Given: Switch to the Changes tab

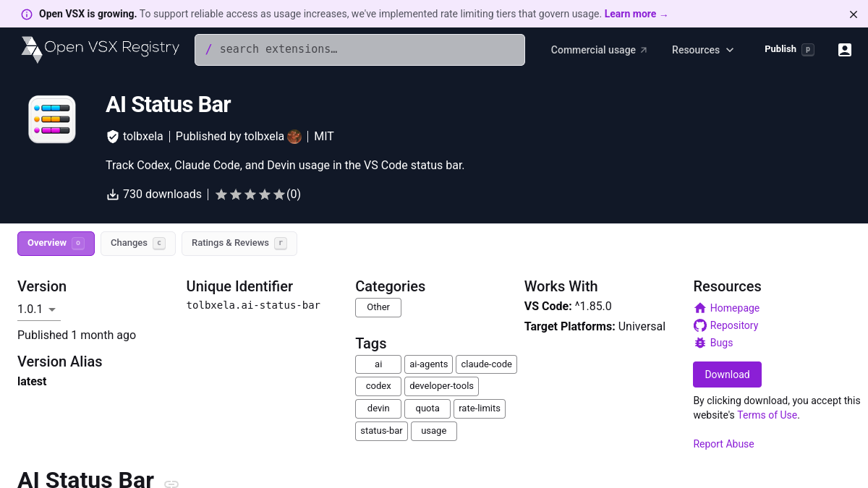Looking at the screenshot, I should coord(138,244).
